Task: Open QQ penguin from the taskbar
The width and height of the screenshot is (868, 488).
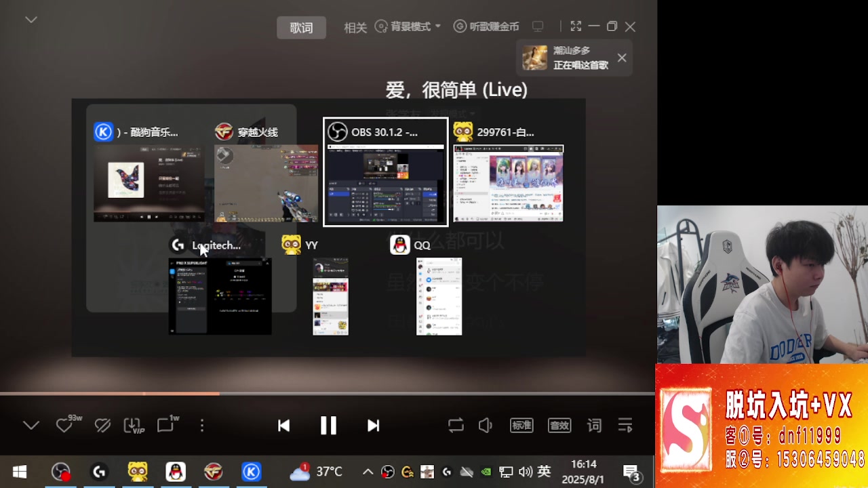Action: click(x=176, y=472)
